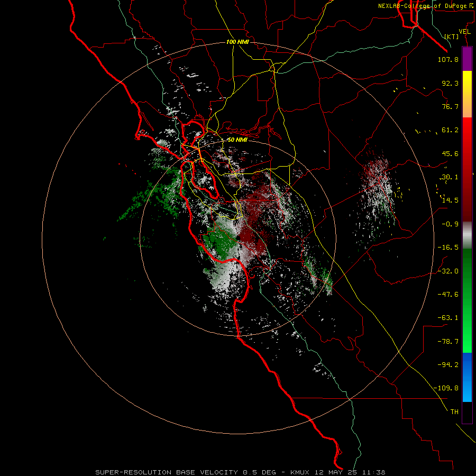The width and height of the screenshot is (476, 476).
Task: Click the 100 NMI range ring label
Action: pyautogui.click(x=237, y=42)
